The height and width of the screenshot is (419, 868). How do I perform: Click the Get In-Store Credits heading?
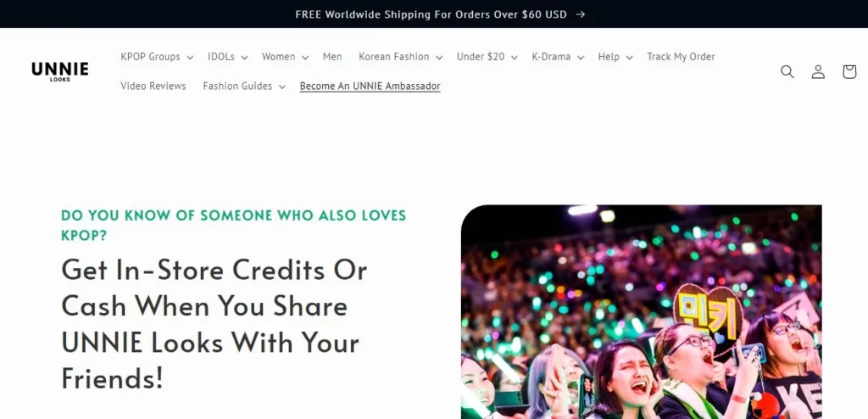[214, 324]
